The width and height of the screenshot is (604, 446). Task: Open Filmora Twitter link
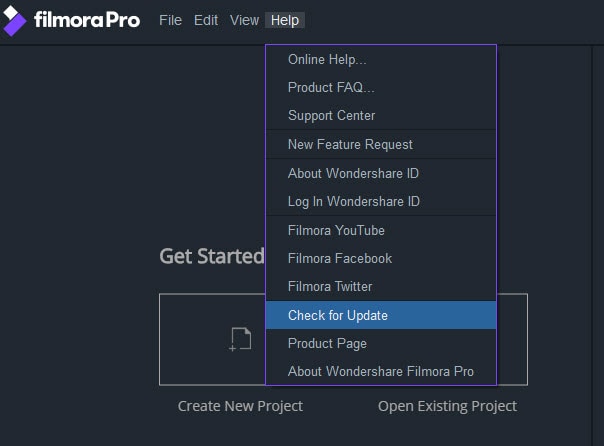click(x=329, y=286)
